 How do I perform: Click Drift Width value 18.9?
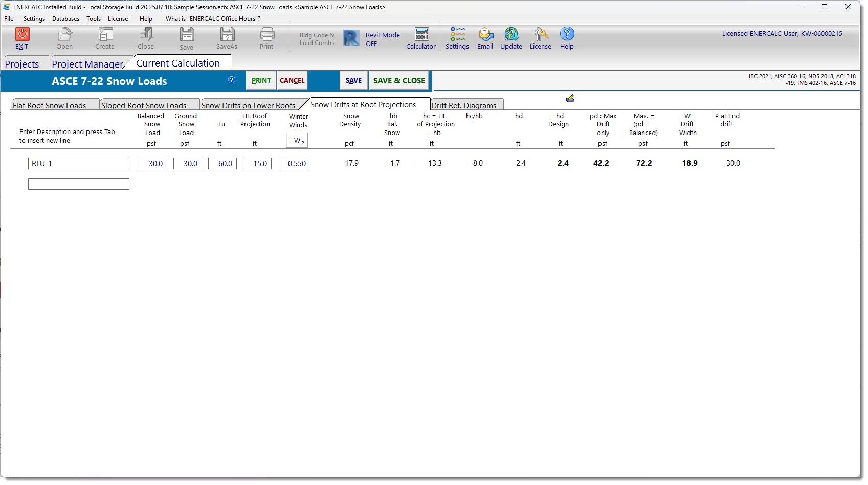coord(689,163)
